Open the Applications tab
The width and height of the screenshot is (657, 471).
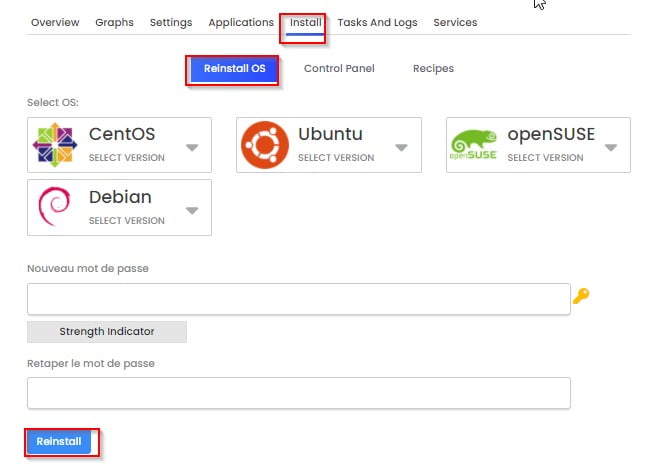click(241, 22)
